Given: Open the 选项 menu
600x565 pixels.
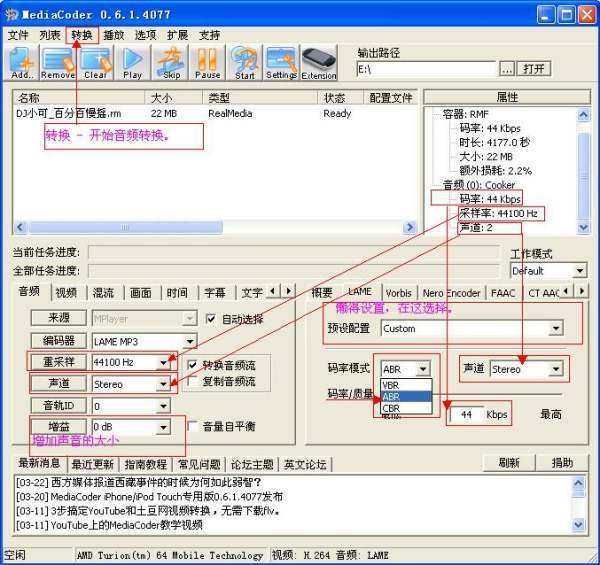Looking at the screenshot, I should tap(146, 35).
